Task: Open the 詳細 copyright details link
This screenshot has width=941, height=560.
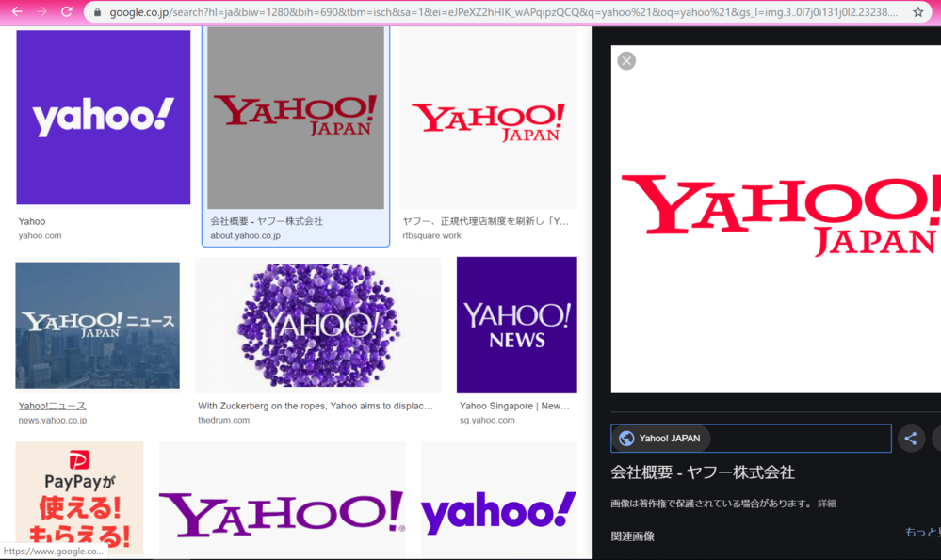Action: pos(826,504)
